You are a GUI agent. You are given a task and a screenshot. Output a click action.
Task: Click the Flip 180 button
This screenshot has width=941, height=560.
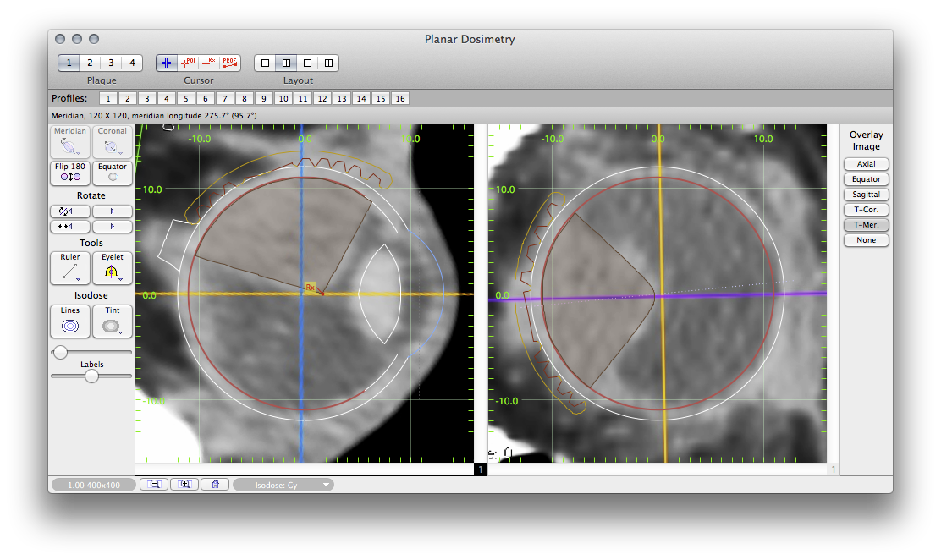point(69,173)
